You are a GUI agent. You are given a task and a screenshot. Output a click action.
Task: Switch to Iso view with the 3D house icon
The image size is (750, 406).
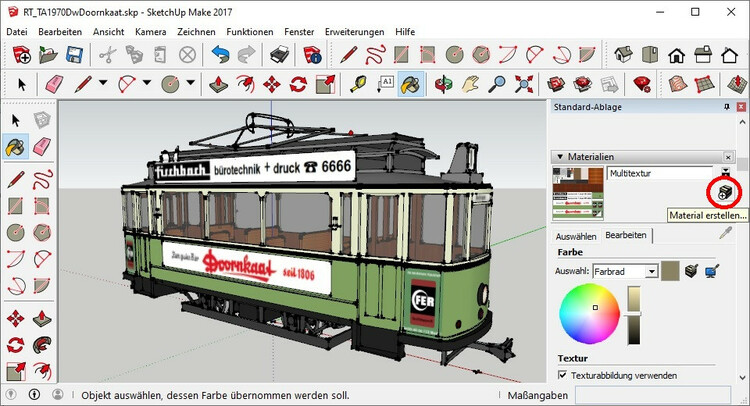[623, 55]
